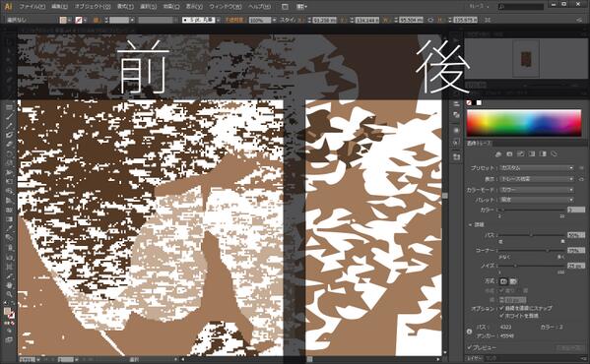Select the Zoom tool
590x364 pixels.
coord(9,294)
